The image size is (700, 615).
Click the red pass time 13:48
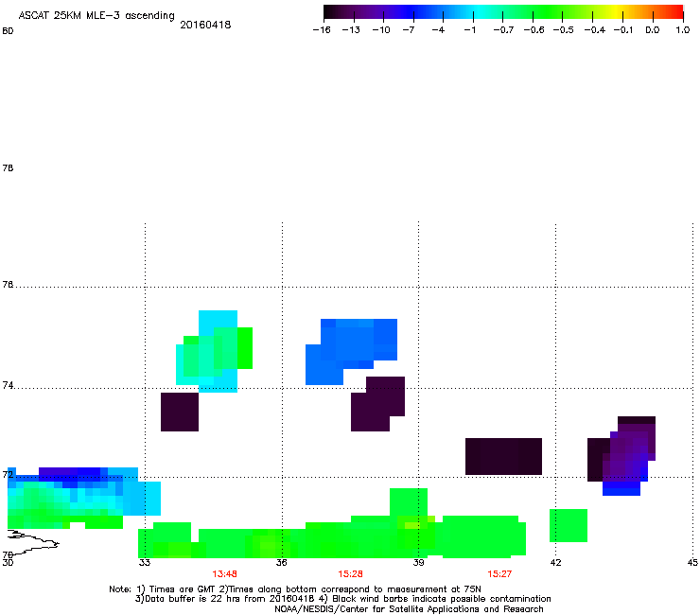[224, 574]
